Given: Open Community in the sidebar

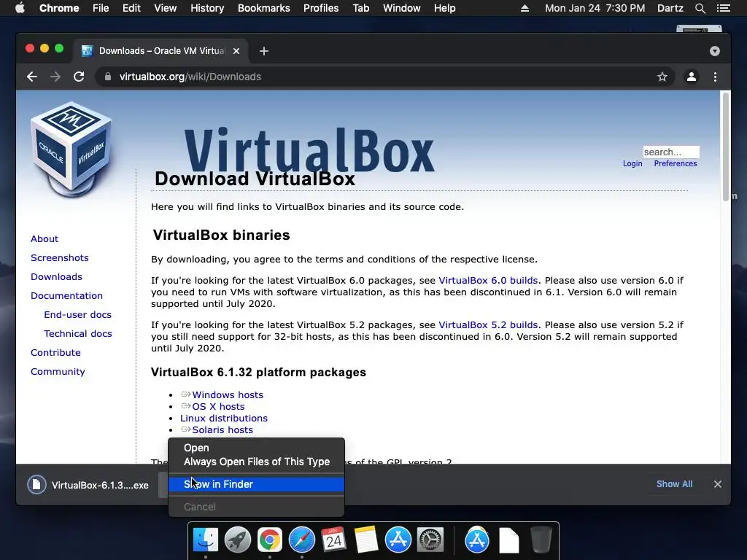Looking at the screenshot, I should coord(58,371).
